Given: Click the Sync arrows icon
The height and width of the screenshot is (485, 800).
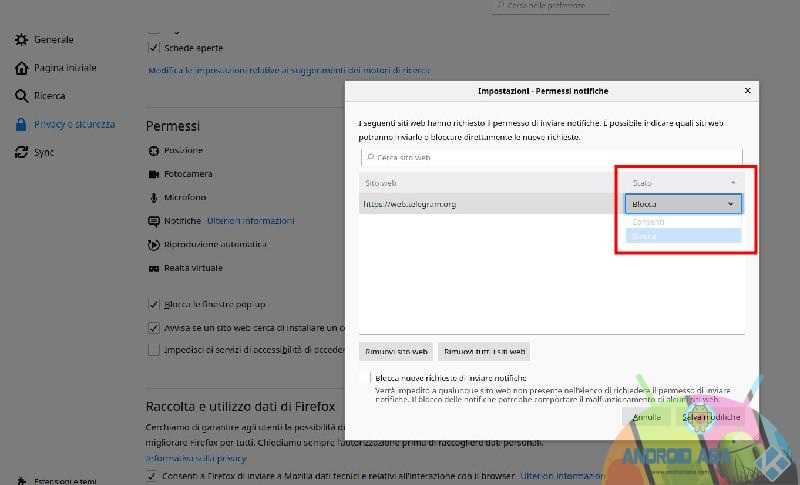Looking at the screenshot, I should 21,153.
